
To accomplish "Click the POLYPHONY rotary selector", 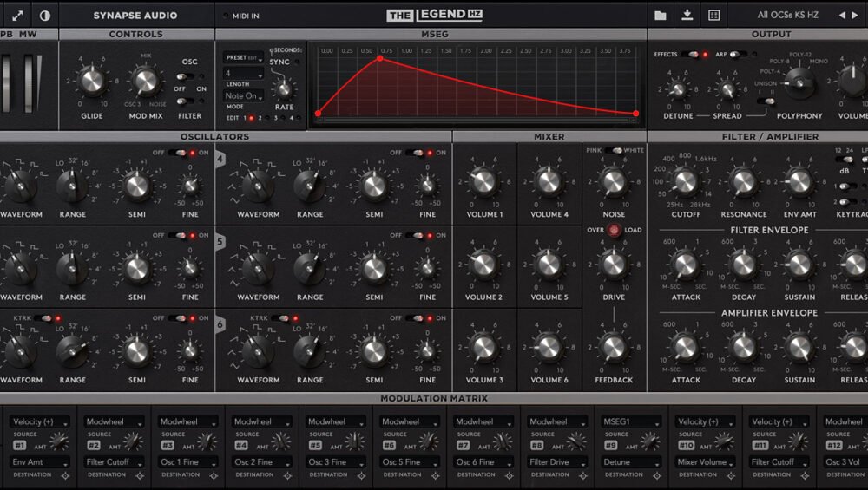I will tap(799, 83).
